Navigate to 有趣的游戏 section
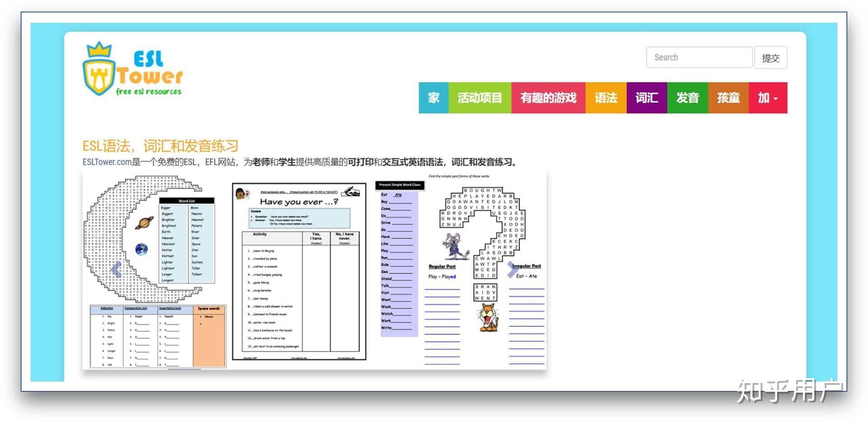 click(548, 98)
